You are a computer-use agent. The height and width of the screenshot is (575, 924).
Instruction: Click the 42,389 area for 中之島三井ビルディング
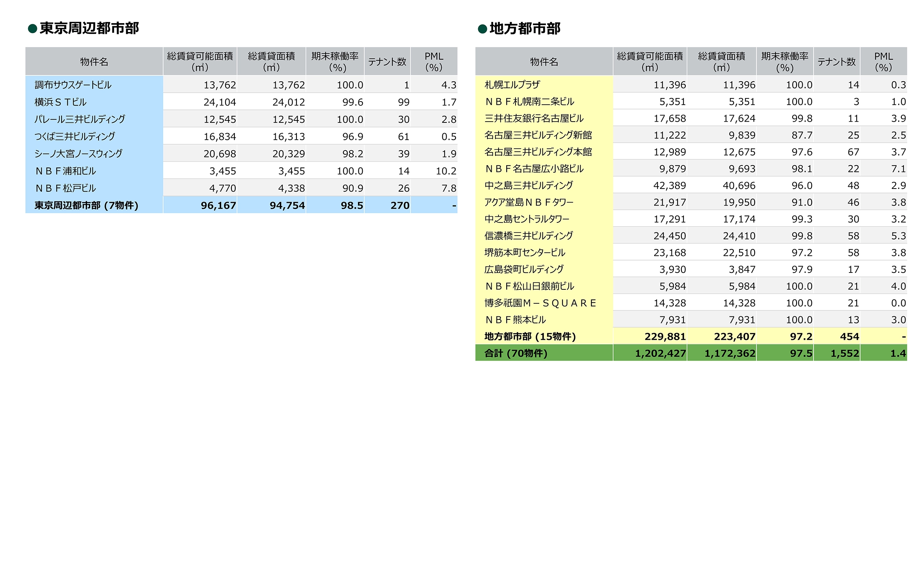tap(670, 186)
